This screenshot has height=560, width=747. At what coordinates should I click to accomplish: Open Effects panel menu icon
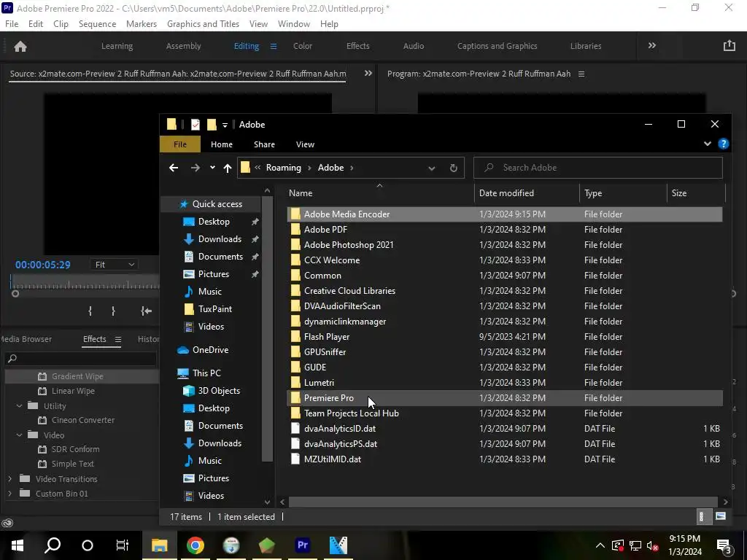(117, 339)
